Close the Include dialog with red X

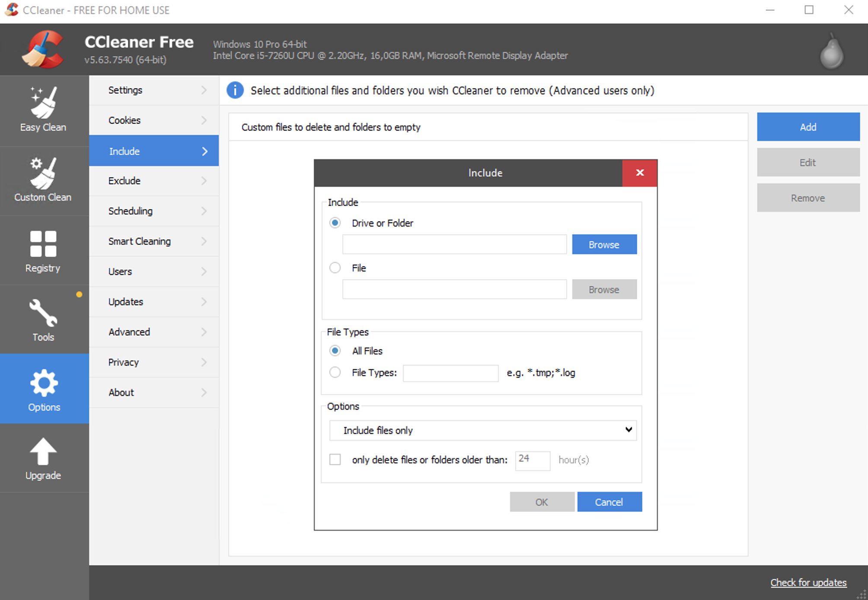pos(640,172)
